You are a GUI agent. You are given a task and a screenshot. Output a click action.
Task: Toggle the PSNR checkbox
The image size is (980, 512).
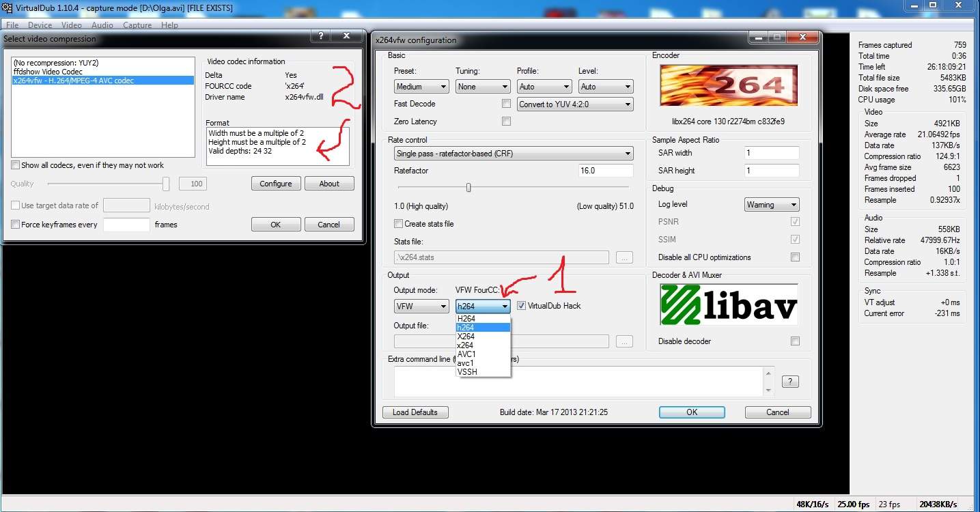coord(795,222)
